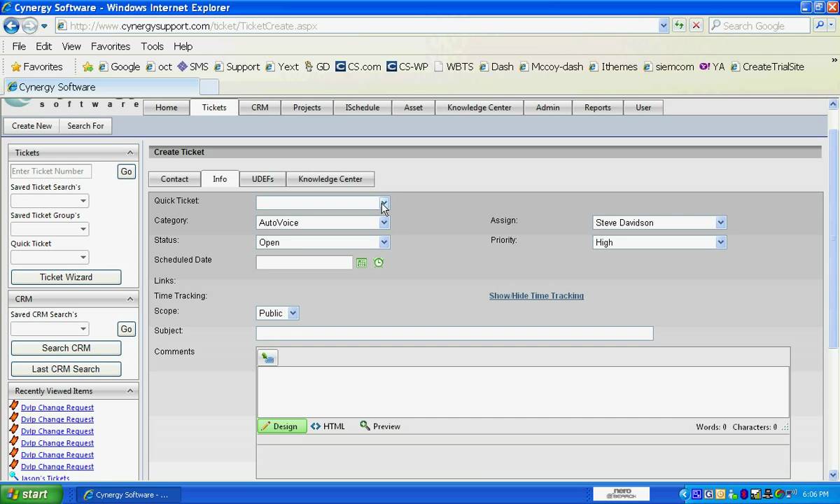Screen dimensions: 840x504
Task: Click the browser Stop loading icon
Action: pyautogui.click(x=696, y=26)
